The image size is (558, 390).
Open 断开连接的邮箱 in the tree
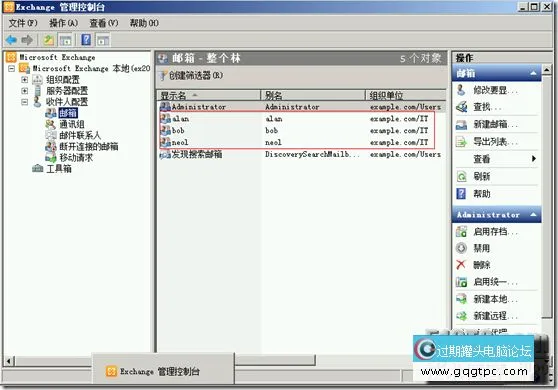click(89, 146)
